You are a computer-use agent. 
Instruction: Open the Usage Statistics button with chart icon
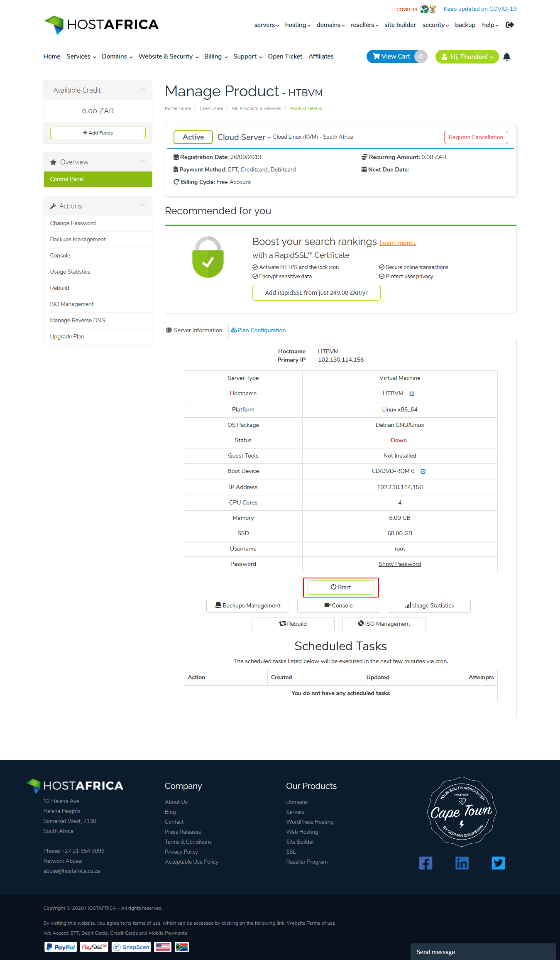[429, 606]
